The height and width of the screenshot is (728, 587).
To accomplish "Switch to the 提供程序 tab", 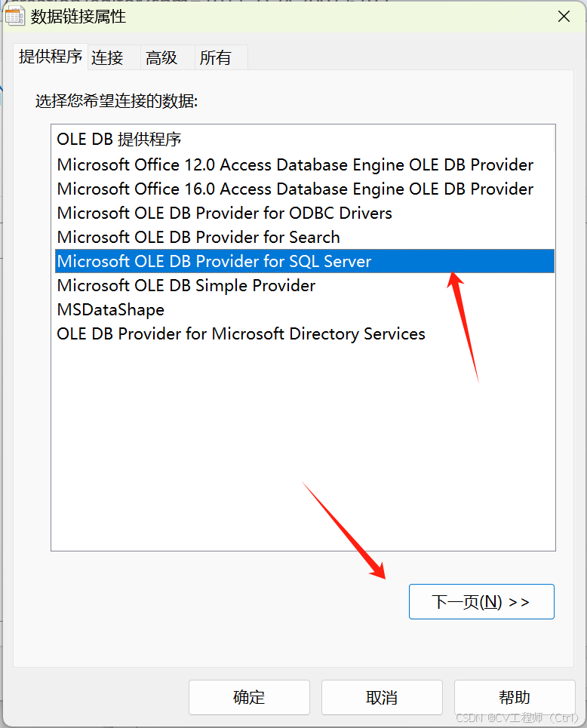I will 51,57.
